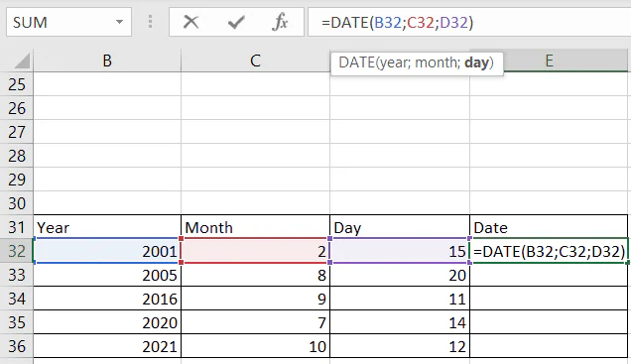Select column C header

point(255,61)
